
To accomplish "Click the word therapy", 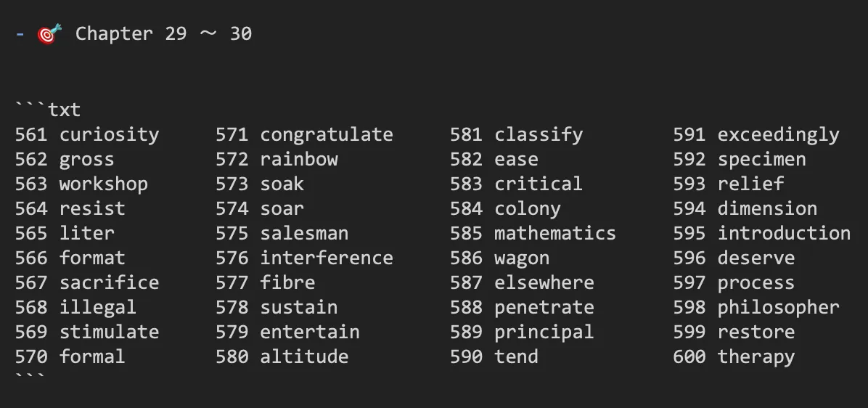I will (756, 356).
